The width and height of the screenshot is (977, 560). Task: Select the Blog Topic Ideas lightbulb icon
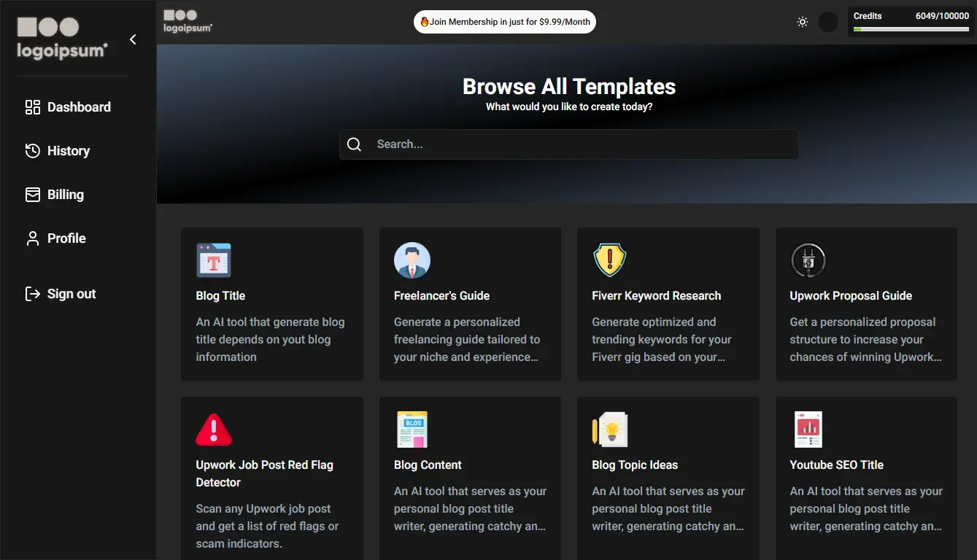609,429
